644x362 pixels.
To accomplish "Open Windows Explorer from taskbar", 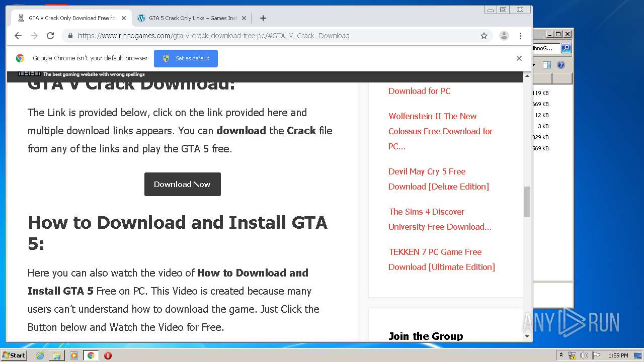I will [x=57, y=355].
